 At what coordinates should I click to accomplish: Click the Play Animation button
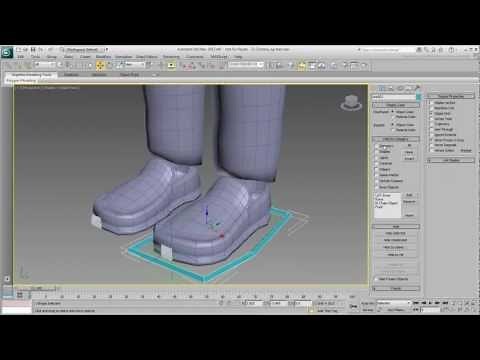point(430,303)
